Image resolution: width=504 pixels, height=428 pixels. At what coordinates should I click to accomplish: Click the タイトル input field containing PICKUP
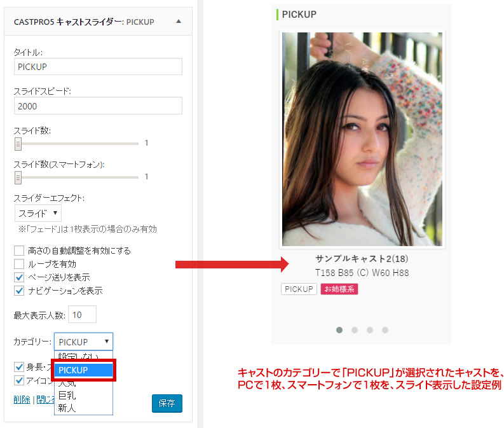98,67
